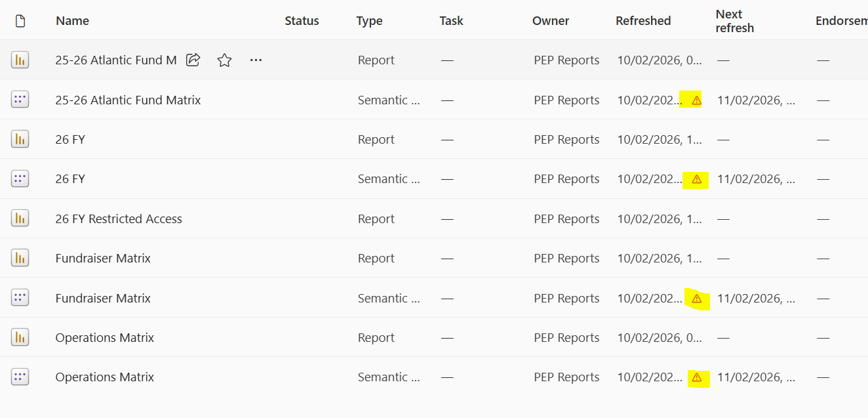The width and height of the screenshot is (868, 418).
Task: Open the 26 FY Restricted Access report
Action: (119, 219)
